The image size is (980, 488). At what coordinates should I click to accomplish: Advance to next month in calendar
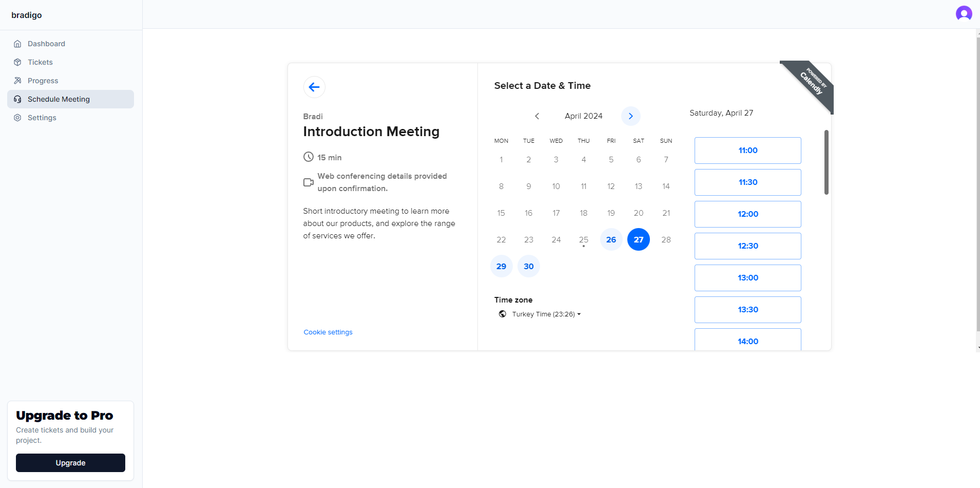coord(631,116)
